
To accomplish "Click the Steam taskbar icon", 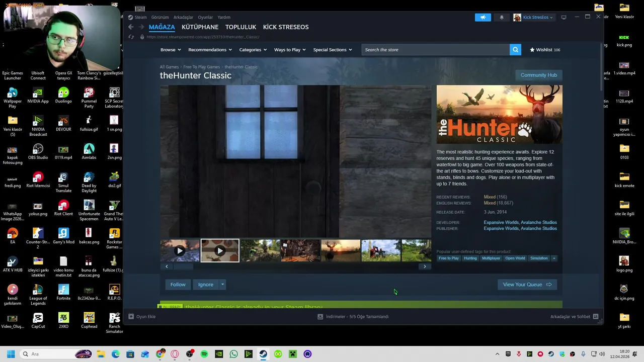I will (263, 354).
